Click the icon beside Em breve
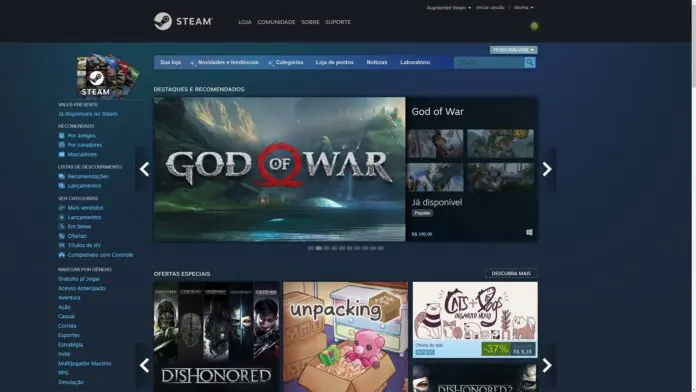The height and width of the screenshot is (392, 696). (62, 226)
